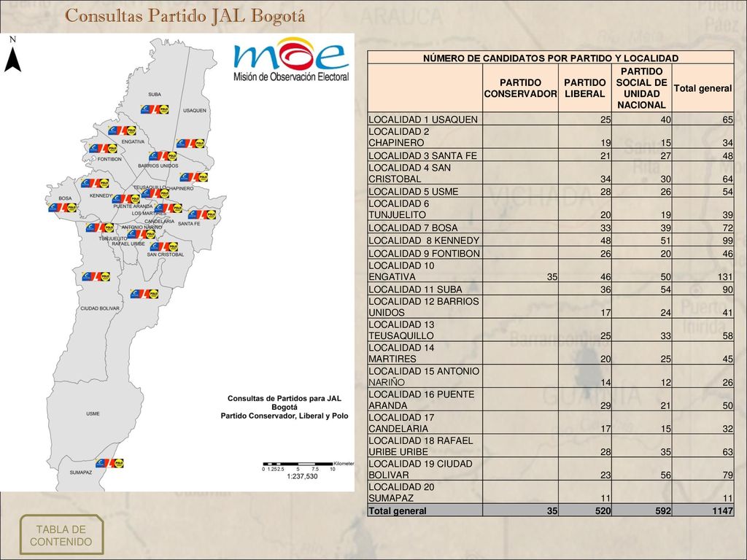Click the USME label on the map
This screenshot has height=560, width=747.
click(x=93, y=414)
